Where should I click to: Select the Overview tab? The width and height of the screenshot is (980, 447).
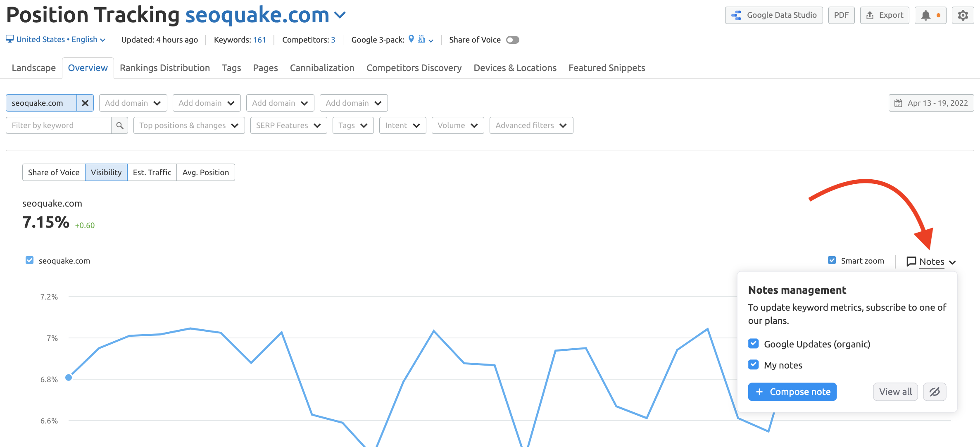tap(88, 68)
